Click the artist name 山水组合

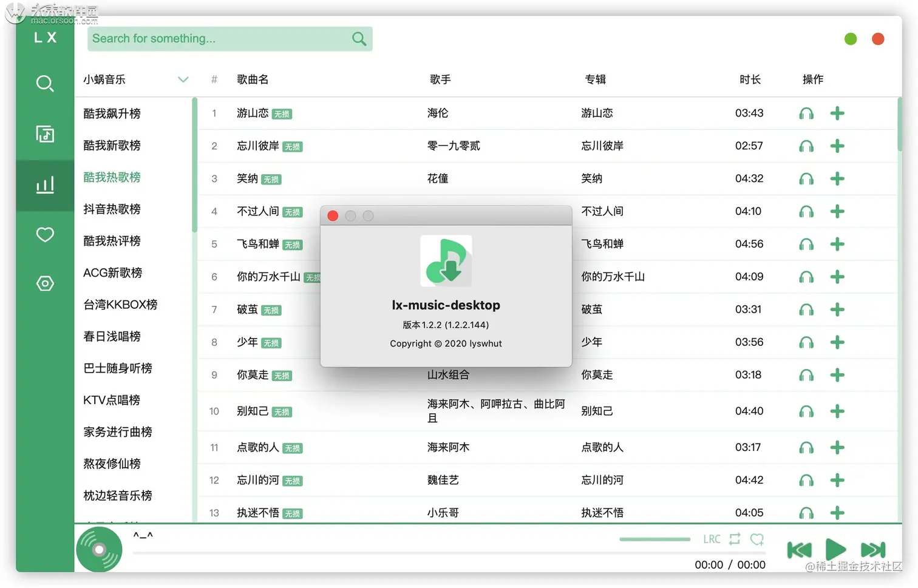448,376
